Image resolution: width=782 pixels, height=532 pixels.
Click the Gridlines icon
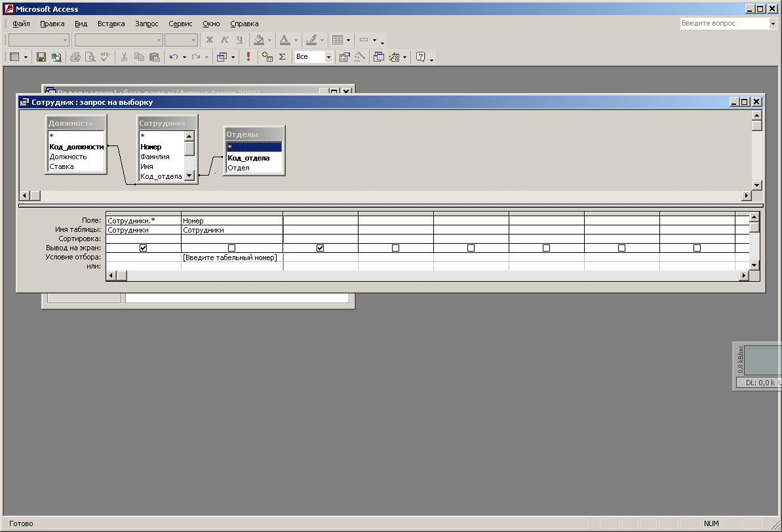tap(338, 40)
